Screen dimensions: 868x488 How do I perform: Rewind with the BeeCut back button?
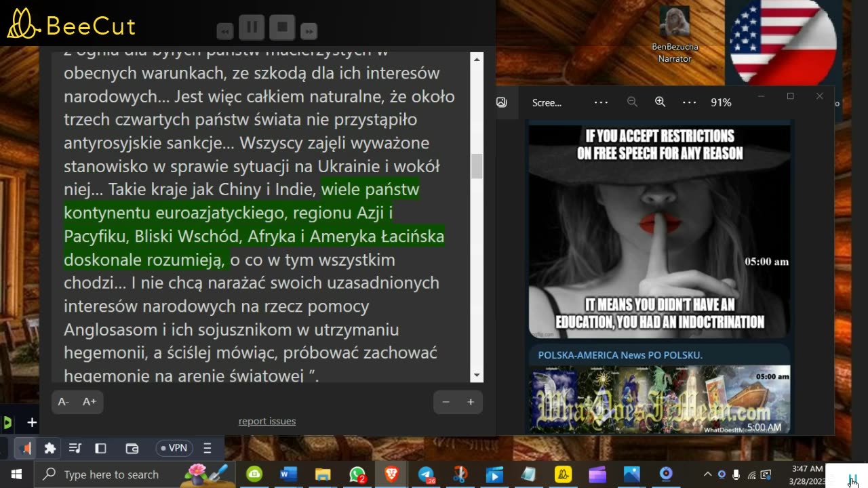(x=225, y=31)
